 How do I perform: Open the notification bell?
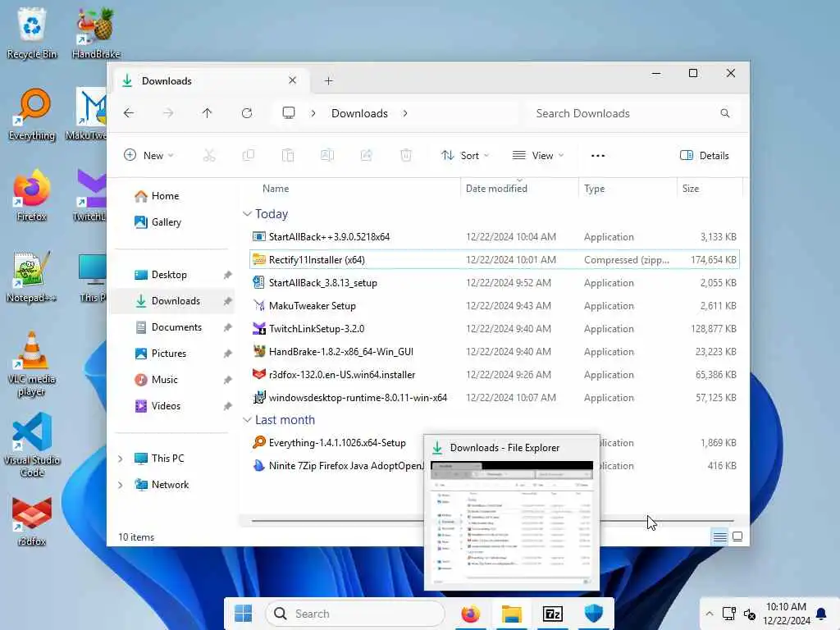[820, 614]
